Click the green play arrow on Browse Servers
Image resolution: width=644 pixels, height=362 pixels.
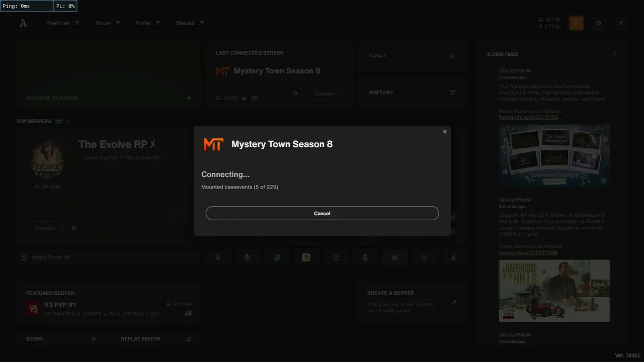point(189,98)
